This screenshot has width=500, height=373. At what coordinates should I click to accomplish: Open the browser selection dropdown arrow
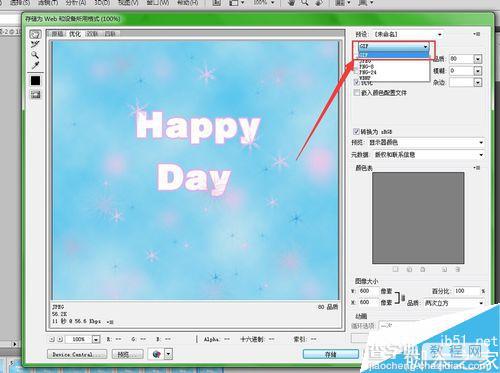[x=169, y=354]
